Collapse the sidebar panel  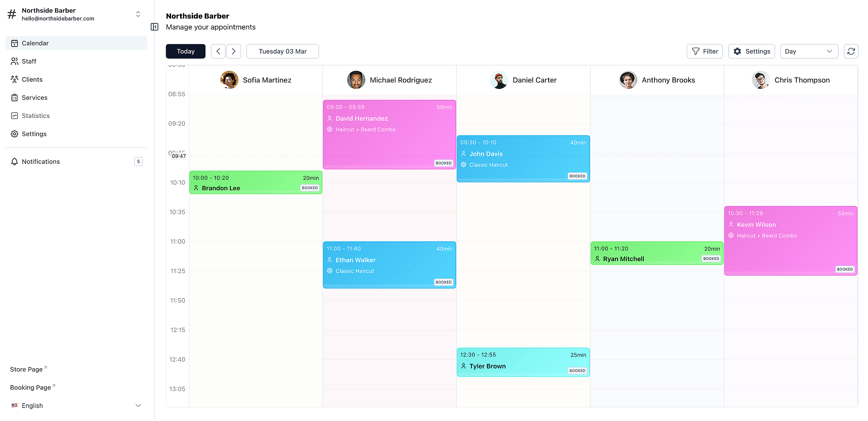click(x=154, y=27)
